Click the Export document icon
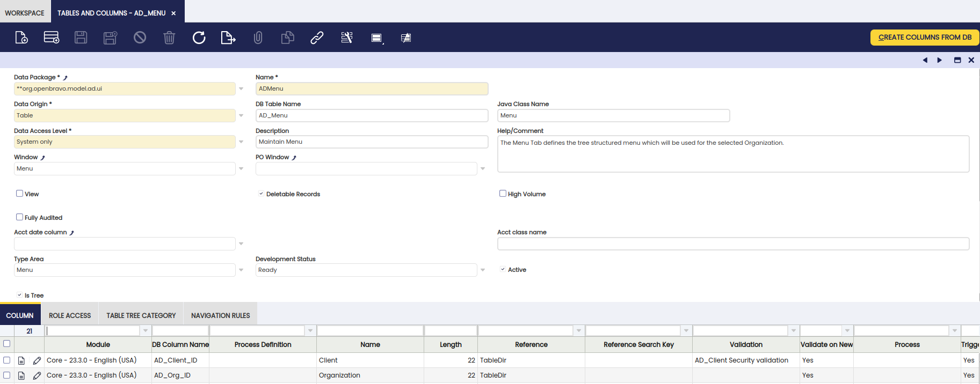This screenshot has height=384, width=980. click(228, 38)
